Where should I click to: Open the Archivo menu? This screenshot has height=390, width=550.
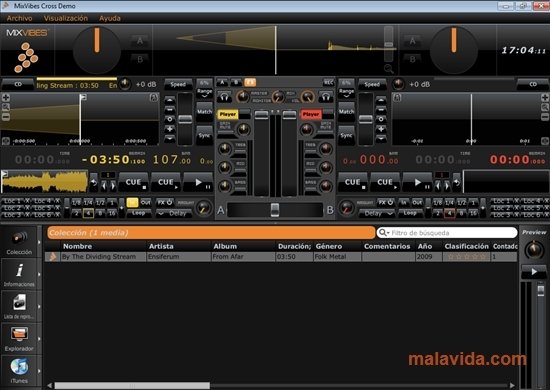coord(20,18)
